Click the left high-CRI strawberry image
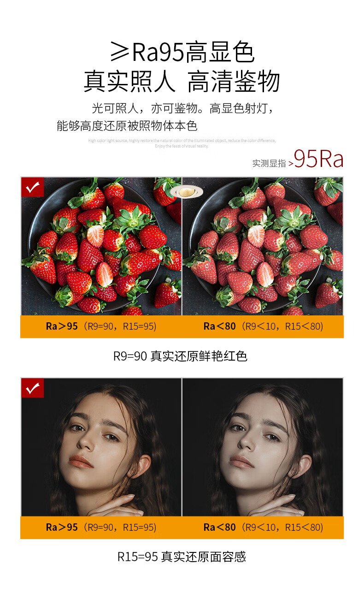 [101, 246]
